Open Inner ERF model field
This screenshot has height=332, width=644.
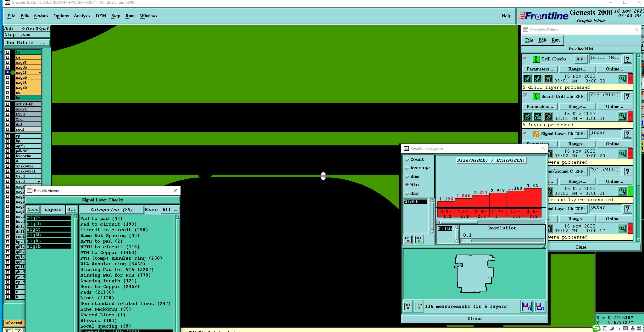coord(605,134)
